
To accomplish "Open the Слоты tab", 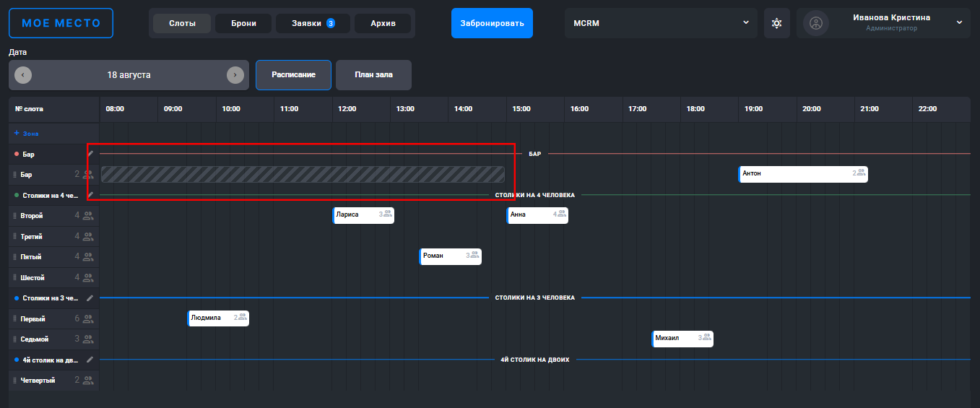I will (182, 23).
